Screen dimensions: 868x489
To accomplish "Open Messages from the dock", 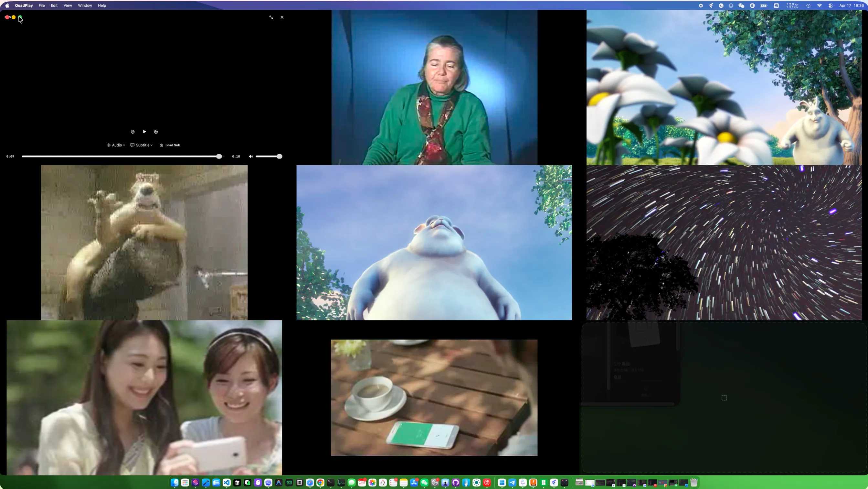I will [352, 483].
